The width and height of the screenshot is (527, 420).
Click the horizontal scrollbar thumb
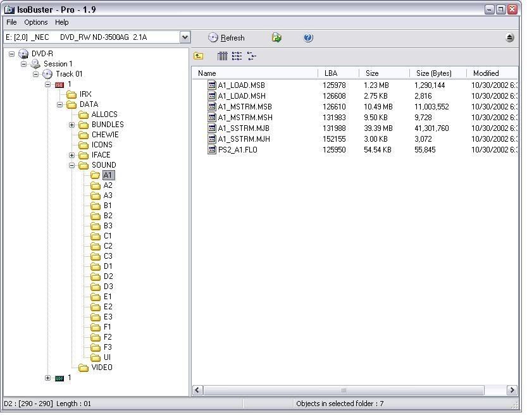pos(344,390)
